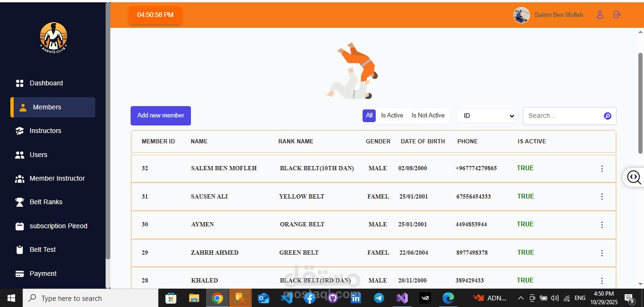Click Salem Ben Mofleh's avatar picture
Viewport: 644px width, 307px height.
point(521,15)
